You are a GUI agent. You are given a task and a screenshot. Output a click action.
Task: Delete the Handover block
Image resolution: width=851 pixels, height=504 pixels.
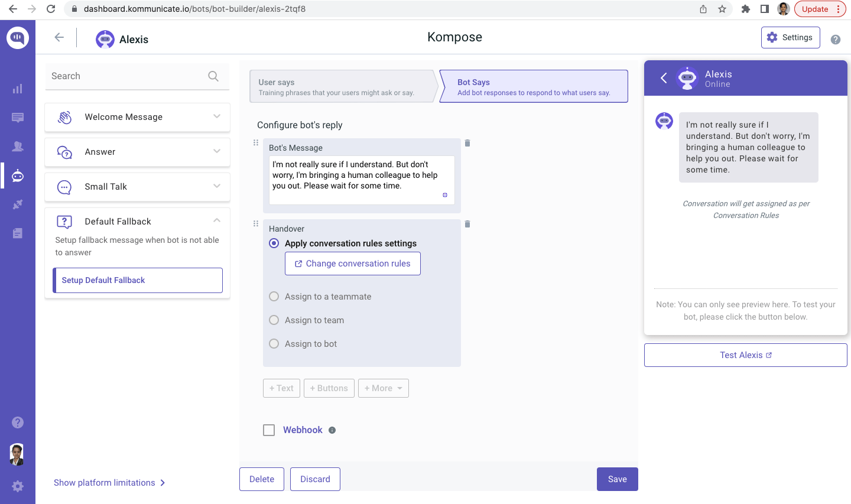pyautogui.click(x=467, y=224)
